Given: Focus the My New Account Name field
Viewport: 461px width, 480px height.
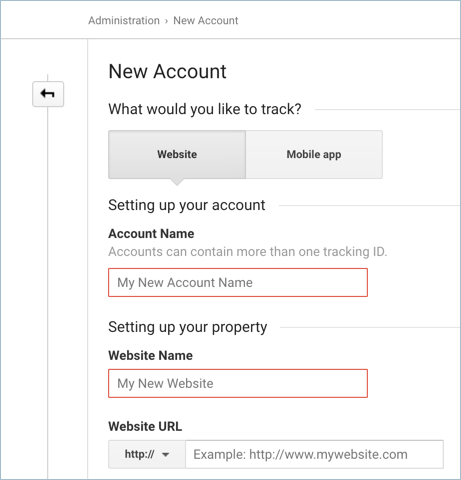Looking at the screenshot, I should click(238, 283).
